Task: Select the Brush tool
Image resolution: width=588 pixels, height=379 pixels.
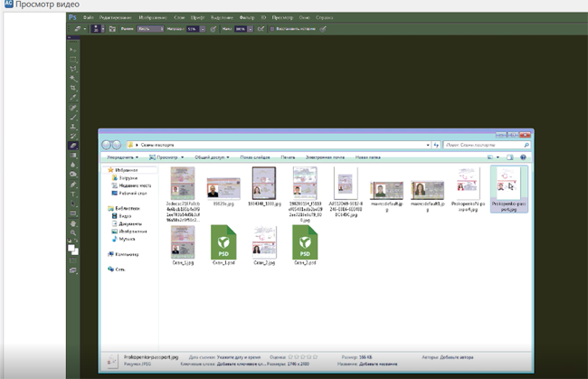Action: (x=72, y=118)
